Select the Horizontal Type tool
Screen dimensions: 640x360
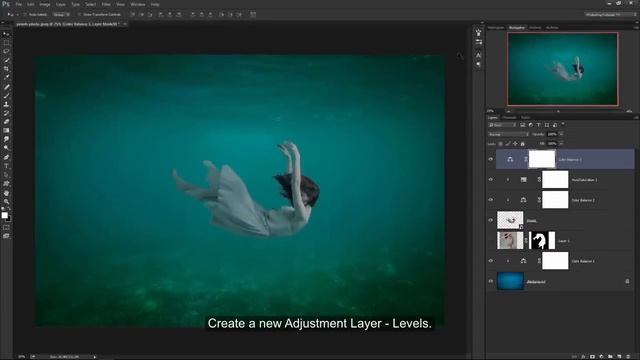[x=6, y=166]
